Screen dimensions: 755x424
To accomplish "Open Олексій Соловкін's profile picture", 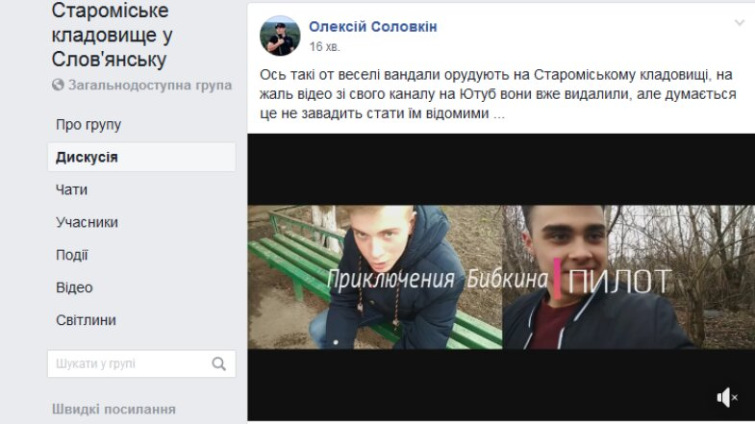I will click(x=280, y=36).
